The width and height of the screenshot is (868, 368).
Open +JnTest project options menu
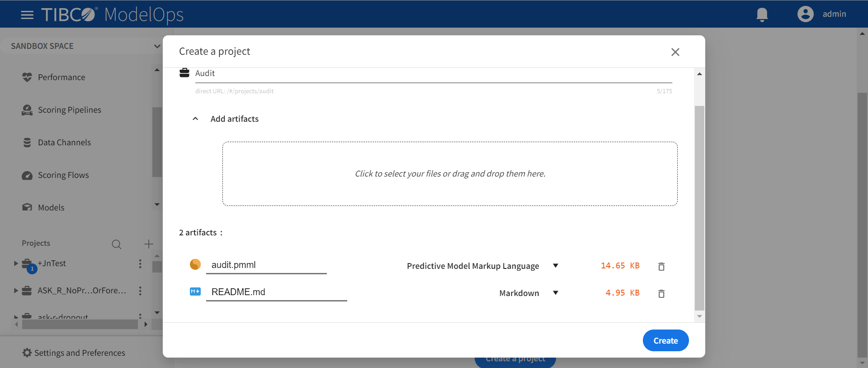[x=140, y=263]
